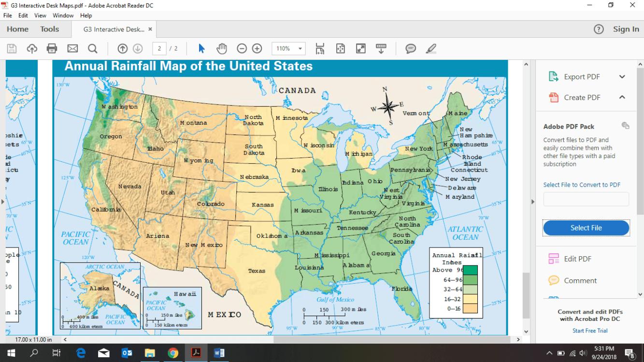Toggle full screen view mode
This screenshot has width=644, height=362.
pos(361,48)
